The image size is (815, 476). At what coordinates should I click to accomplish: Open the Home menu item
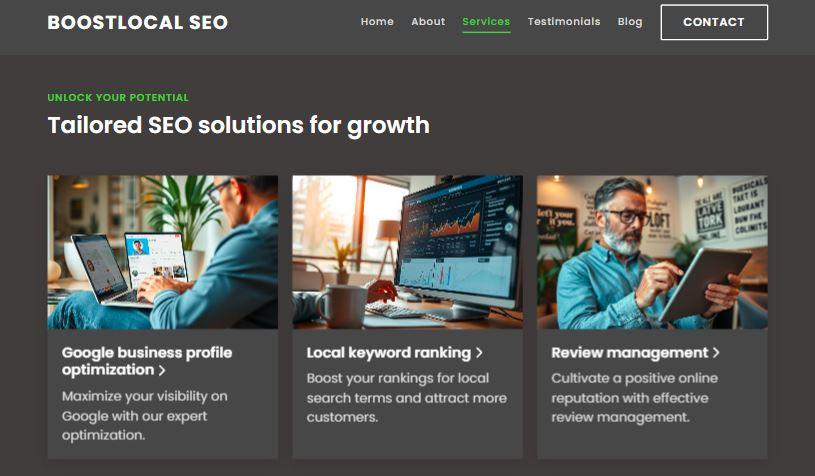pos(377,22)
